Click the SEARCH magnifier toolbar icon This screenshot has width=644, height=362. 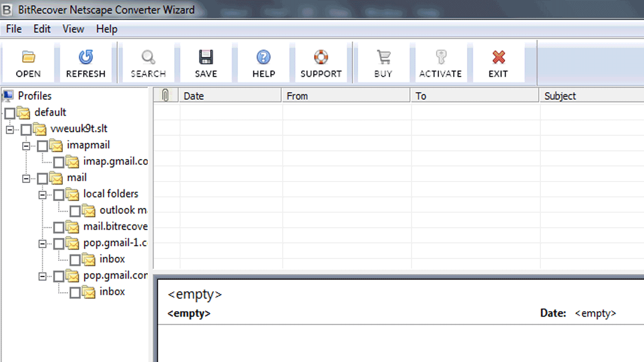[x=148, y=57]
